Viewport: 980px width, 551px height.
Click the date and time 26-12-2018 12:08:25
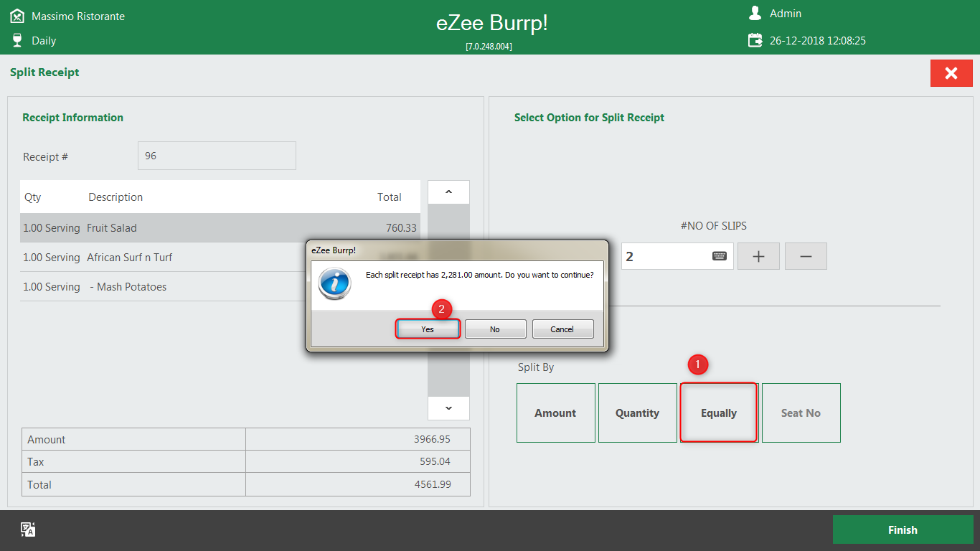818,41
